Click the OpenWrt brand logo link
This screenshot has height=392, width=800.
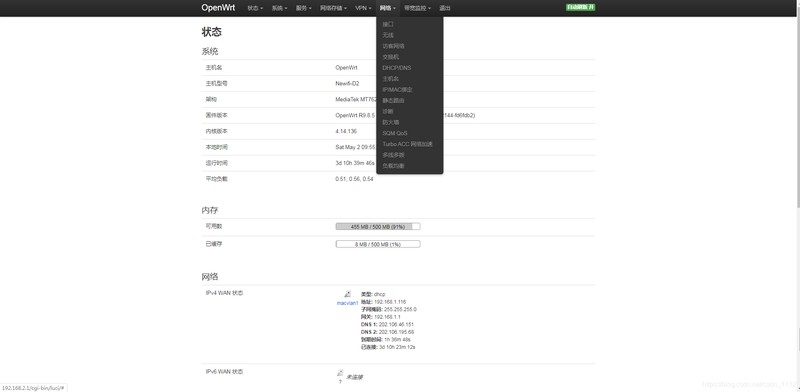point(218,8)
